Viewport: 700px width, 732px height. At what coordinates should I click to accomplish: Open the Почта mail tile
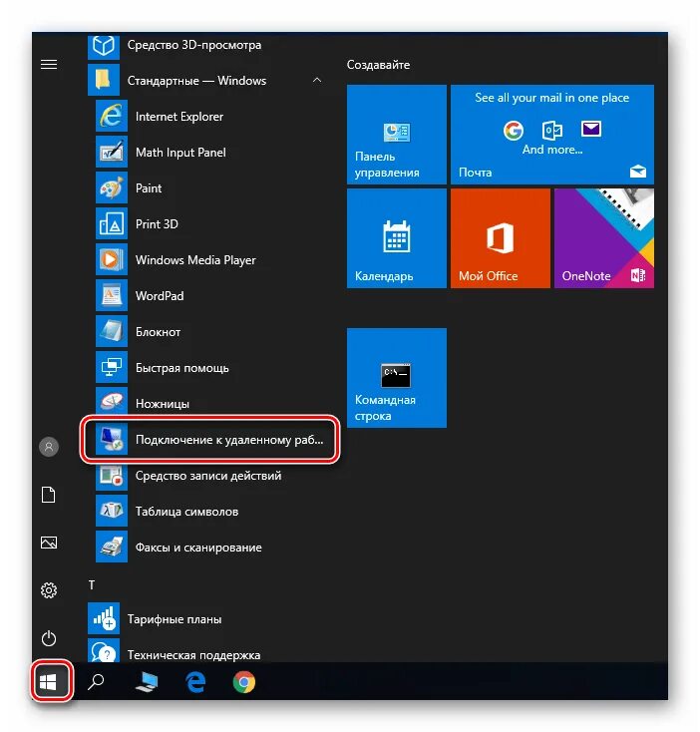(x=552, y=135)
